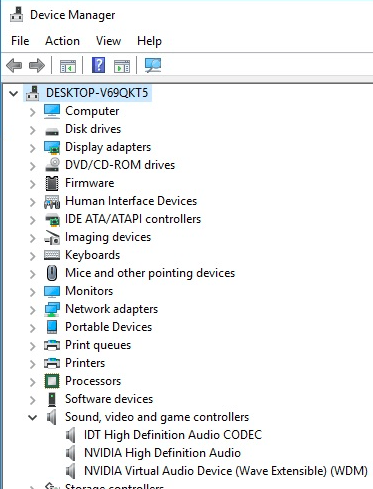Expand the Portable Devices category

coord(32,328)
